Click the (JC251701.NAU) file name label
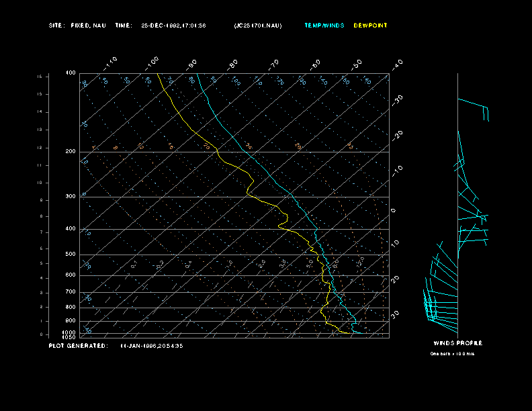Viewport: 532px width, 411px height. 258,26
